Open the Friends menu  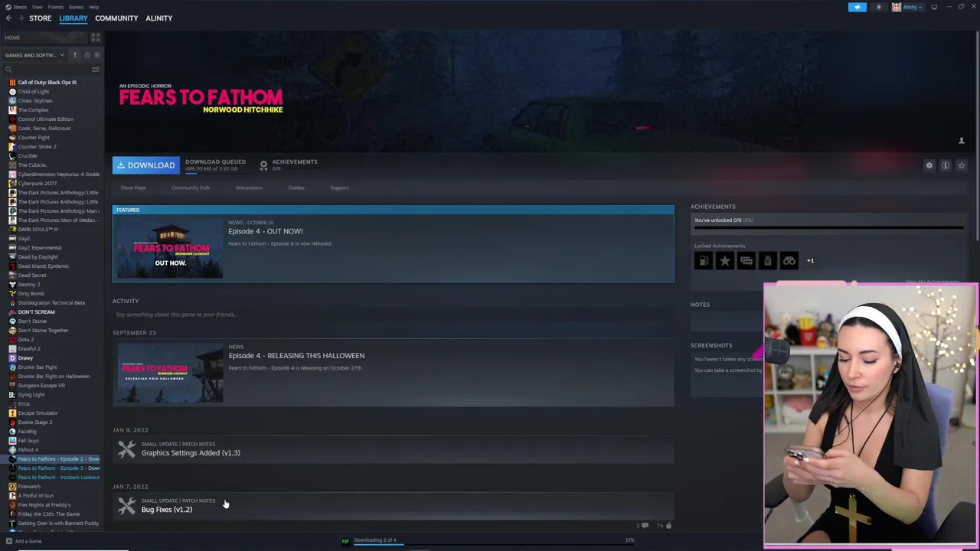pos(56,7)
